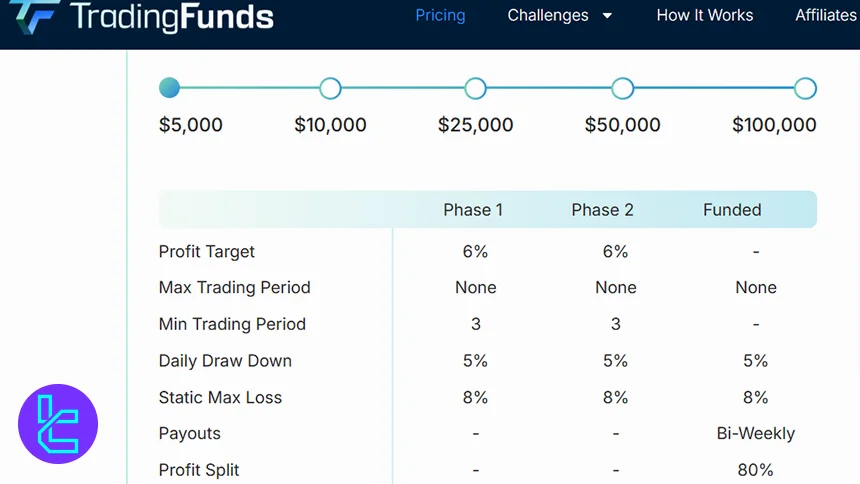Select the $10,000 slider point

(330, 89)
